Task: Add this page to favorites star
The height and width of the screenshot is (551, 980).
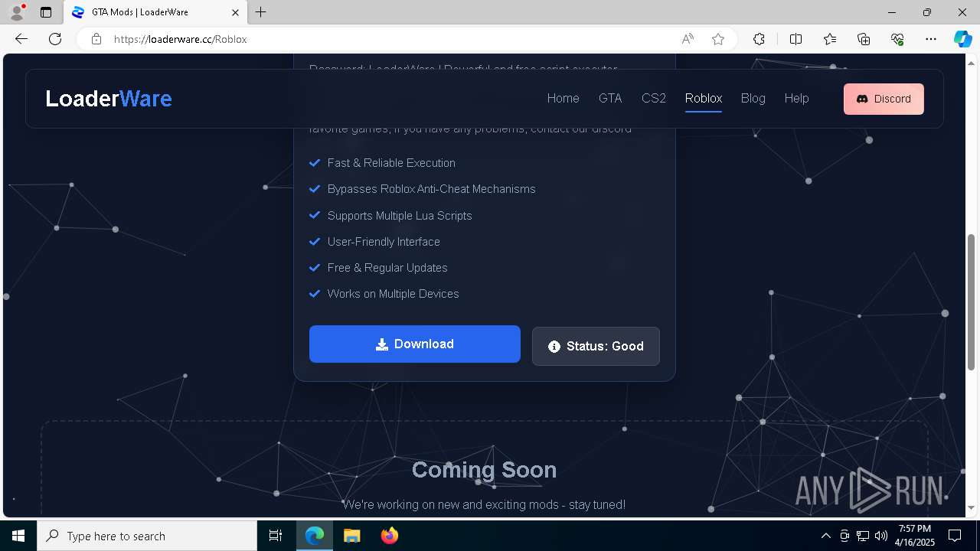Action: point(718,39)
